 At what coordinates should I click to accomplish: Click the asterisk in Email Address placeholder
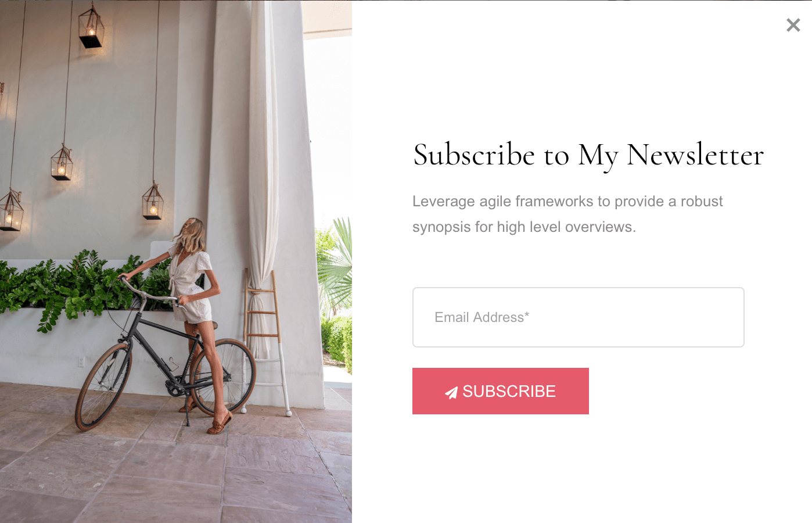(527, 314)
